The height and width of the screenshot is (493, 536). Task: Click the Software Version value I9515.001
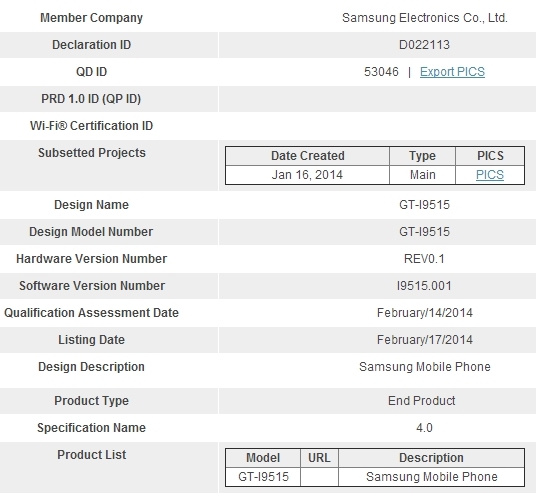[x=424, y=286]
